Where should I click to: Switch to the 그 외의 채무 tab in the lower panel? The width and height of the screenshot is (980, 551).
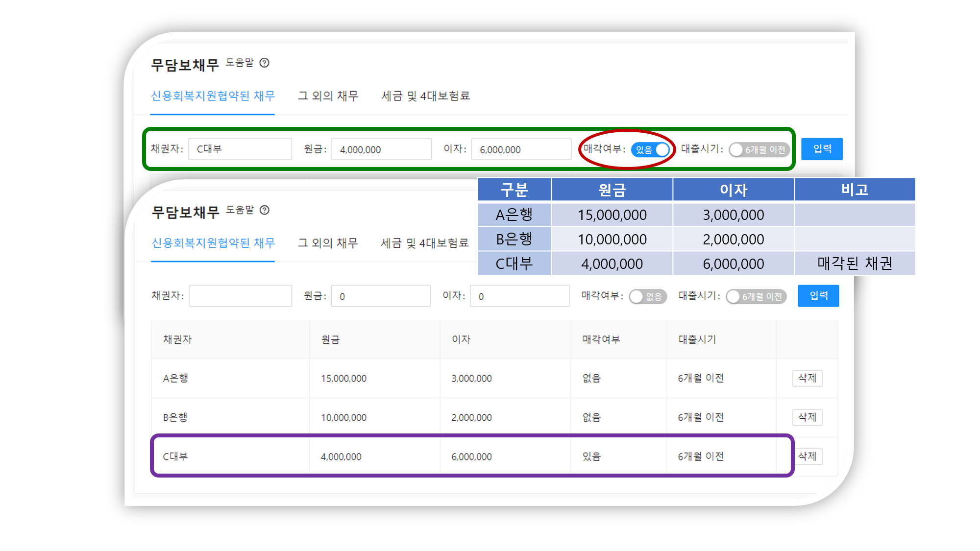coord(328,243)
